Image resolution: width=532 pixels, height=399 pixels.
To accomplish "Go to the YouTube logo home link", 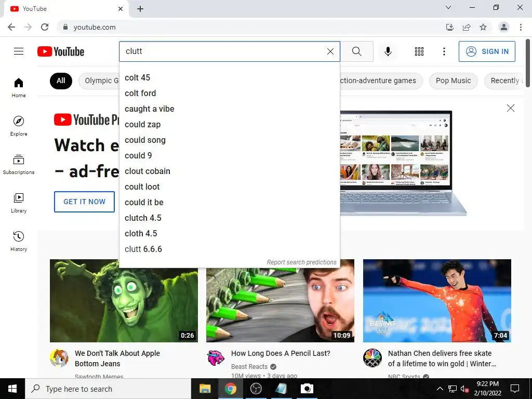I will [x=61, y=51].
